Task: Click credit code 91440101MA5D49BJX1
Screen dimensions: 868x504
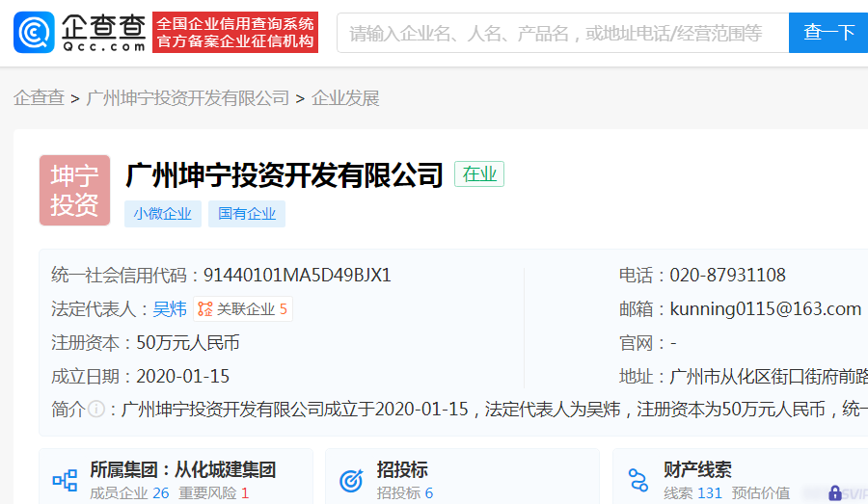Action: pos(297,275)
